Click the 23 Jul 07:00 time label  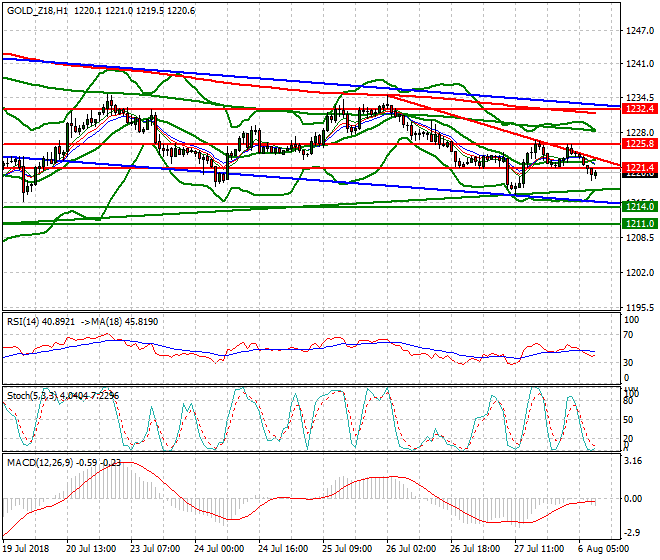coord(155,549)
